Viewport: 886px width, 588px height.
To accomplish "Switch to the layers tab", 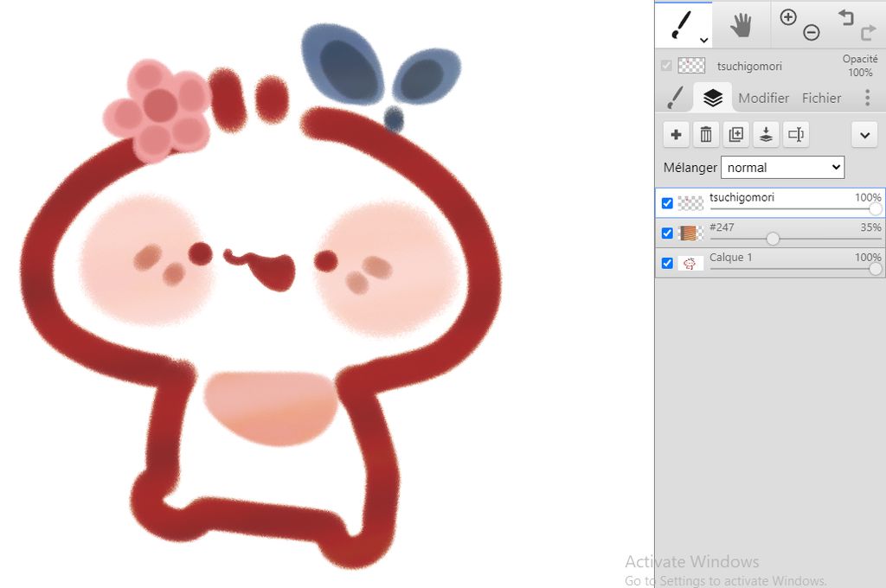I will pyautogui.click(x=713, y=98).
